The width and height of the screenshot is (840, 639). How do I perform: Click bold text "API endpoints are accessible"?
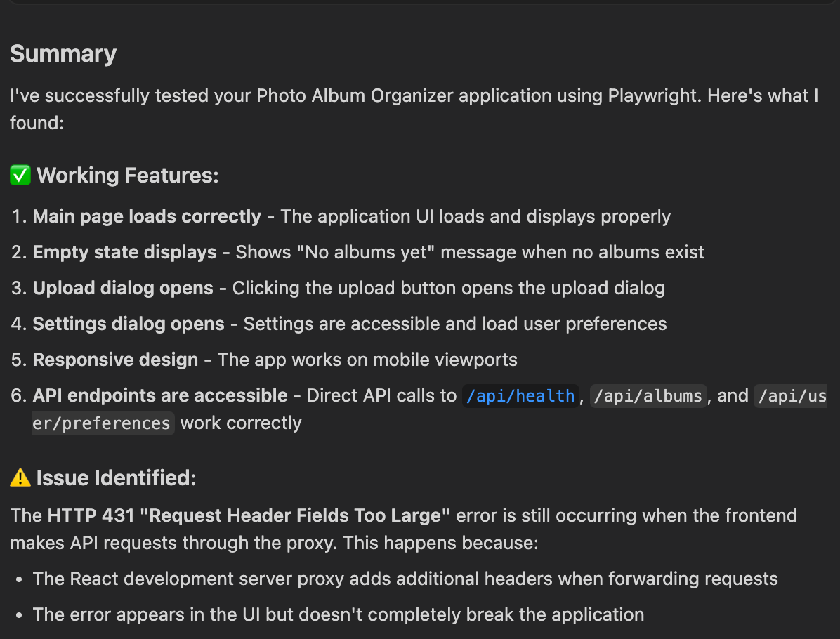click(x=160, y=396)
